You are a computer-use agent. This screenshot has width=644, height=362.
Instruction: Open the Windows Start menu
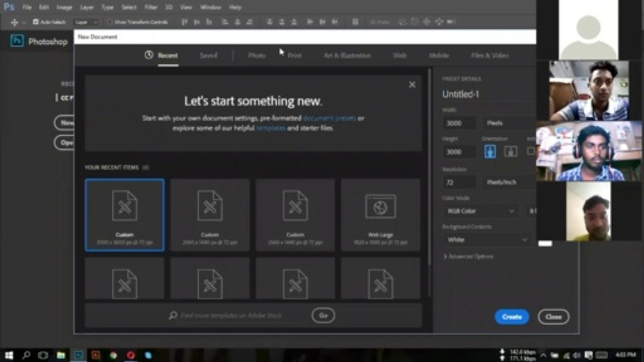pyautogui.click(x=9, y=355)
